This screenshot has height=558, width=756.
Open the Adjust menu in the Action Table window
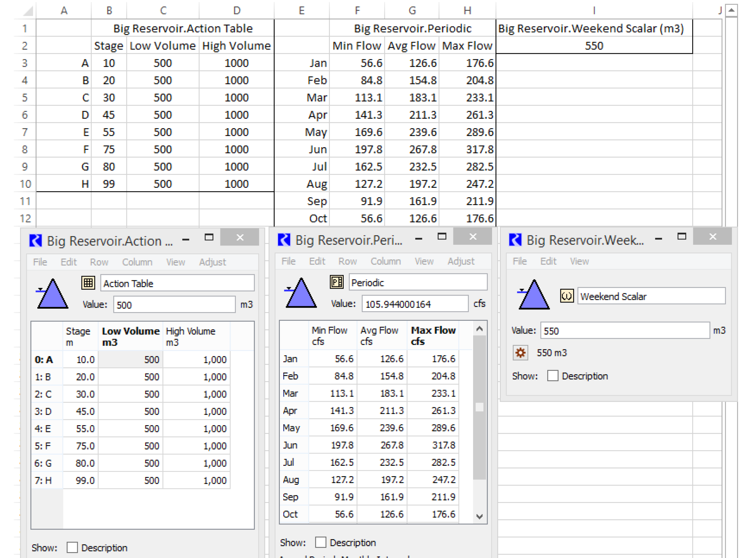point(212,262)
